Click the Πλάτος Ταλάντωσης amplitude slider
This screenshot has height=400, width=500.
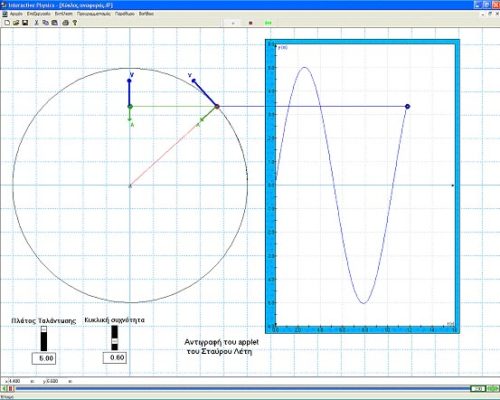(44, 338)
